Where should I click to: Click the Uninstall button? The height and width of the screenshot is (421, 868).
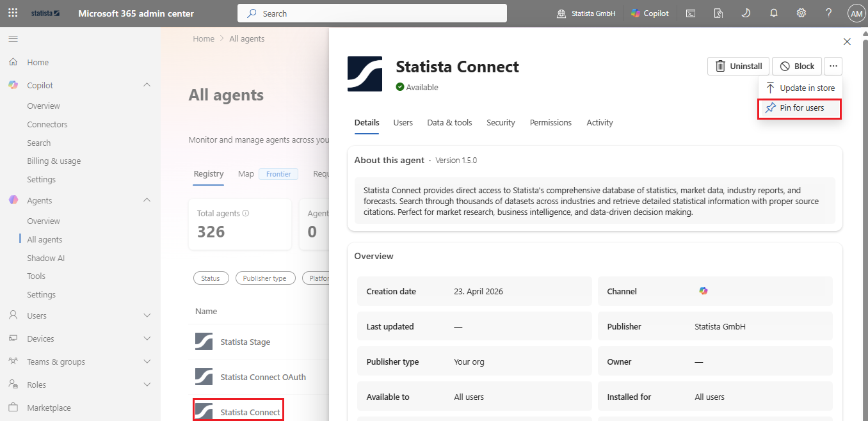tap(738, 66)
